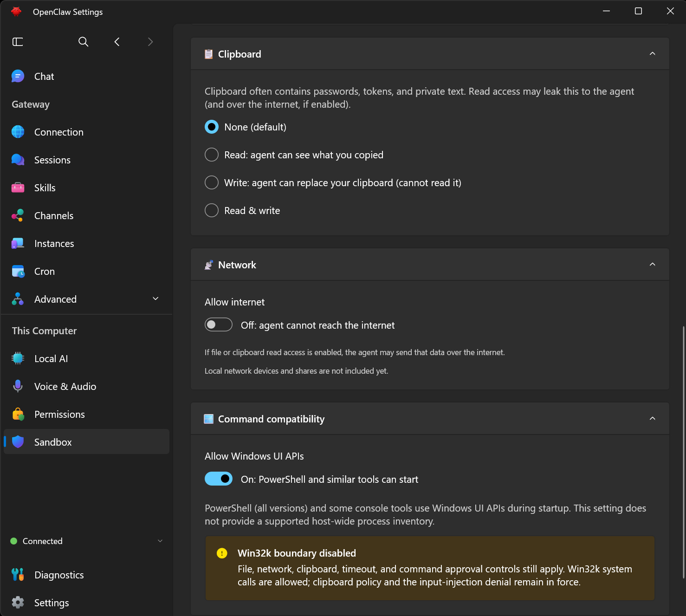Click the settings page vertical scrollbar
The height and width of the screenshot is (616, 686).
tap(683, 453)
